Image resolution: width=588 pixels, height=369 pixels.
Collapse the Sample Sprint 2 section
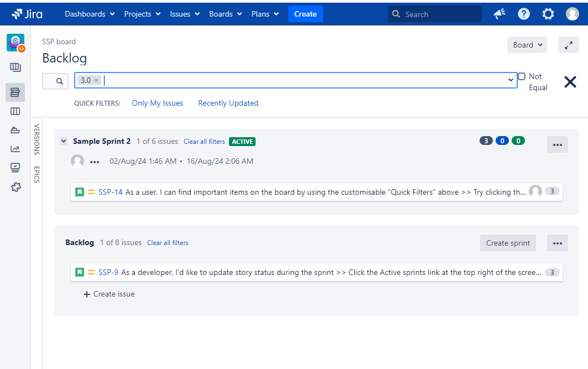click(x=64, y=142)
